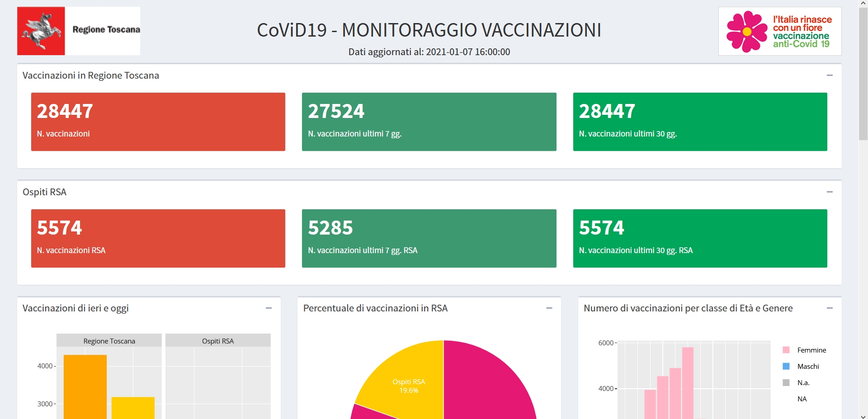This screenshot has height=419, width=868.
Task: Collapse the Vaccinazioni in Regione Toscana panel
Action: (830, 75)
